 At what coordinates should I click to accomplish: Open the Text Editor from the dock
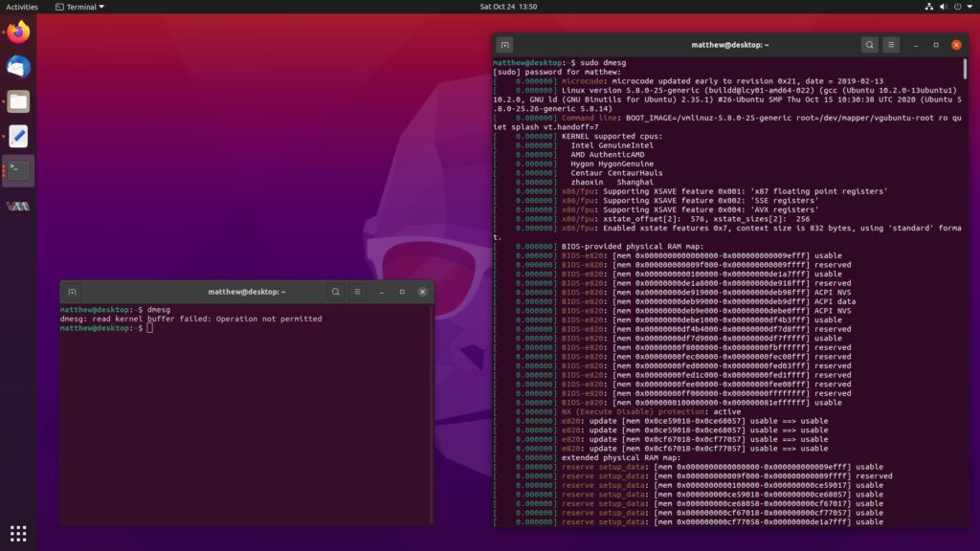(x=18, y=136)
